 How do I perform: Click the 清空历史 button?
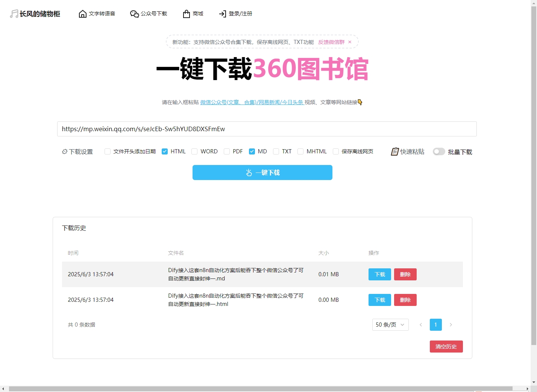point(446,347)
